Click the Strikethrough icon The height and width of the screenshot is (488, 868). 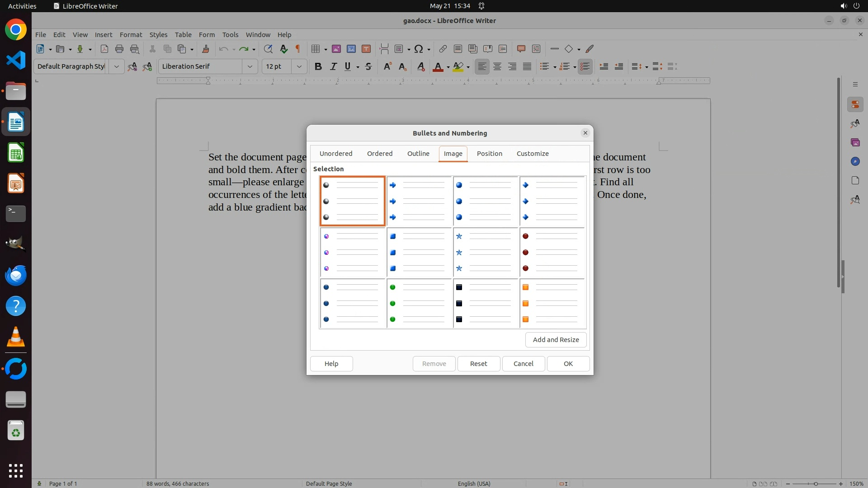click(x=368, y=66)
